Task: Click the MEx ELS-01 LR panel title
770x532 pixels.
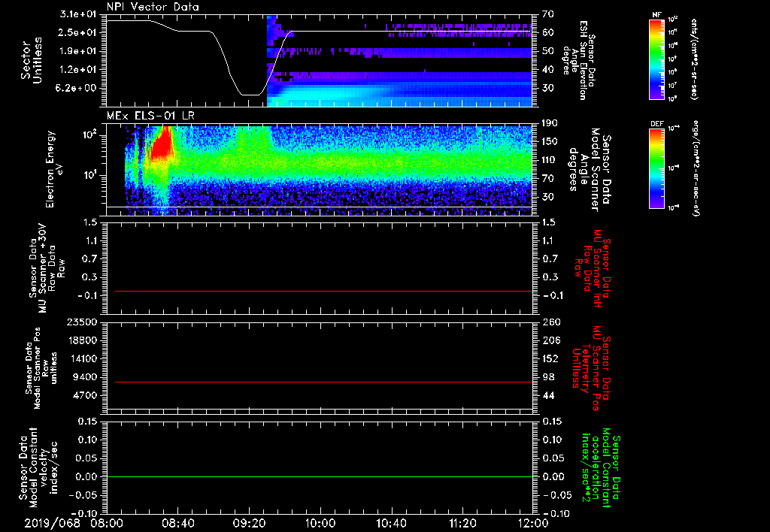Action: coord(150,116)
